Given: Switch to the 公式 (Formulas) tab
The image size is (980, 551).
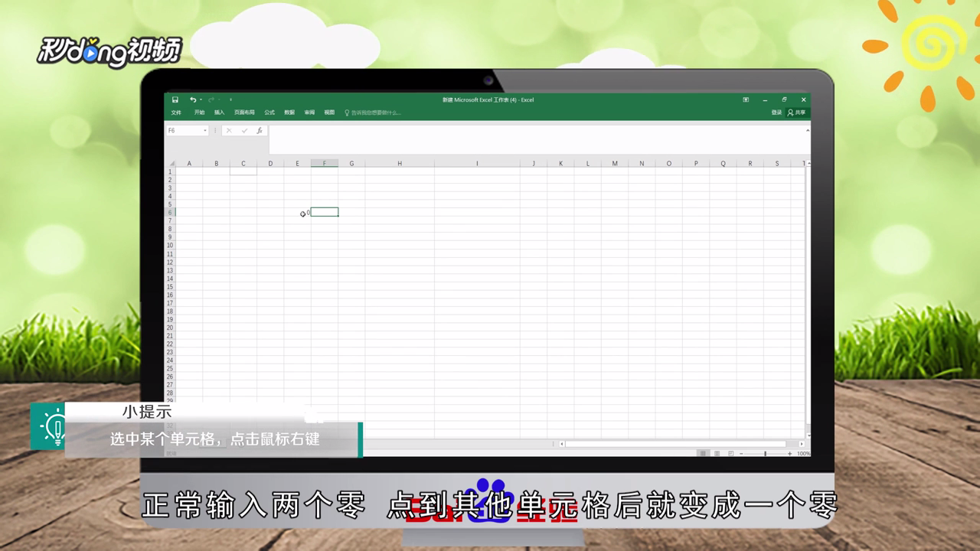Looking at the screenshot, I should [269, 112].
